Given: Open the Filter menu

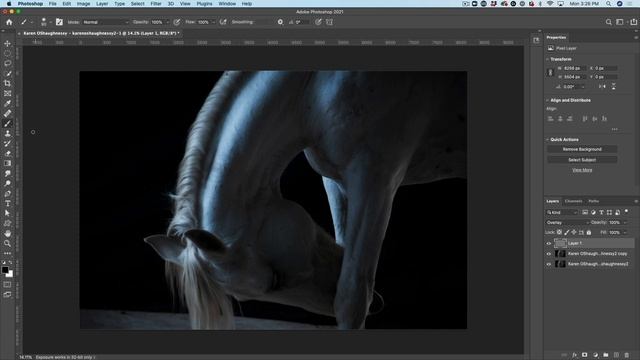Looking at the screenshot, I should [156, 4].
